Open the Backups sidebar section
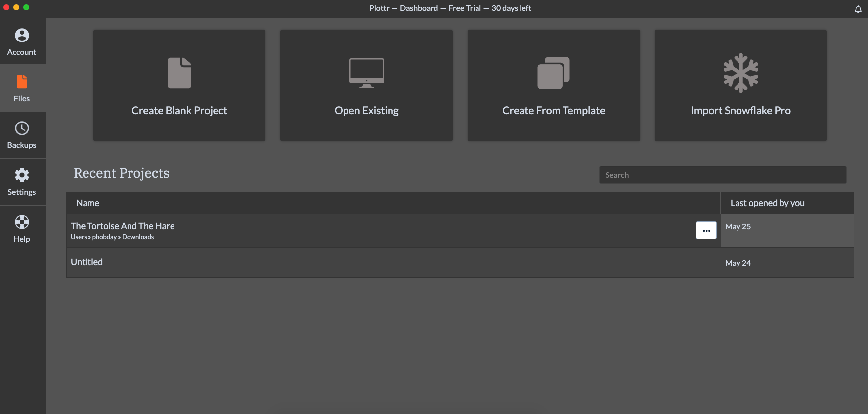 (x=22, y=135)
